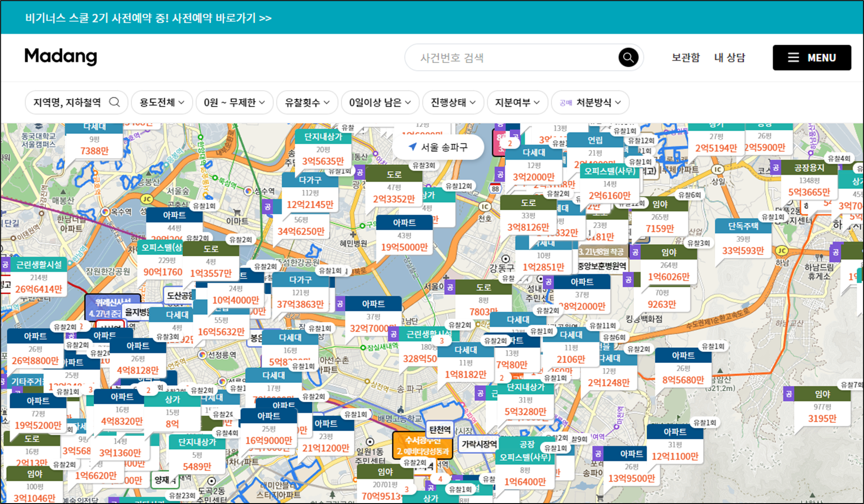864x504 pixels.
Task: Expand the 유찰횟수 filter
Action: [307, 103]
